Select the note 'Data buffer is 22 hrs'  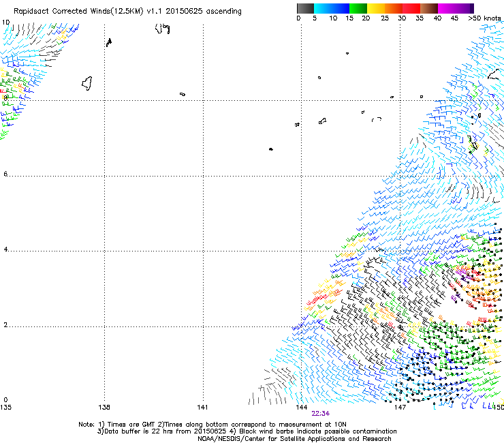tap(139, 431)
